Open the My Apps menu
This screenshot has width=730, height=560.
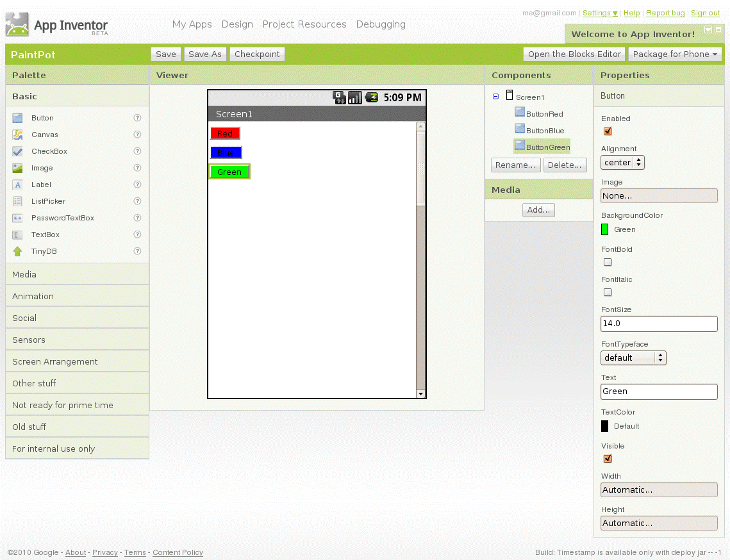coord(192,24)
